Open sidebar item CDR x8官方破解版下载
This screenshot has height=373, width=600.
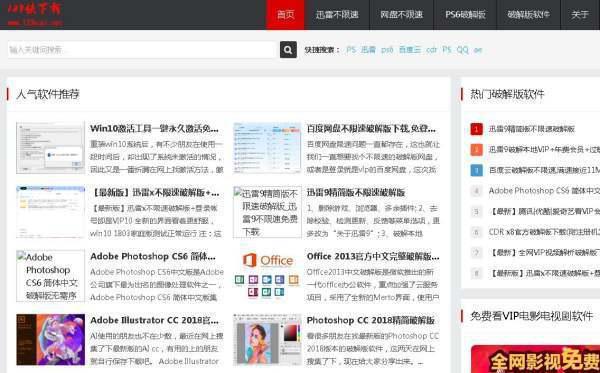[x=544, y=232]
